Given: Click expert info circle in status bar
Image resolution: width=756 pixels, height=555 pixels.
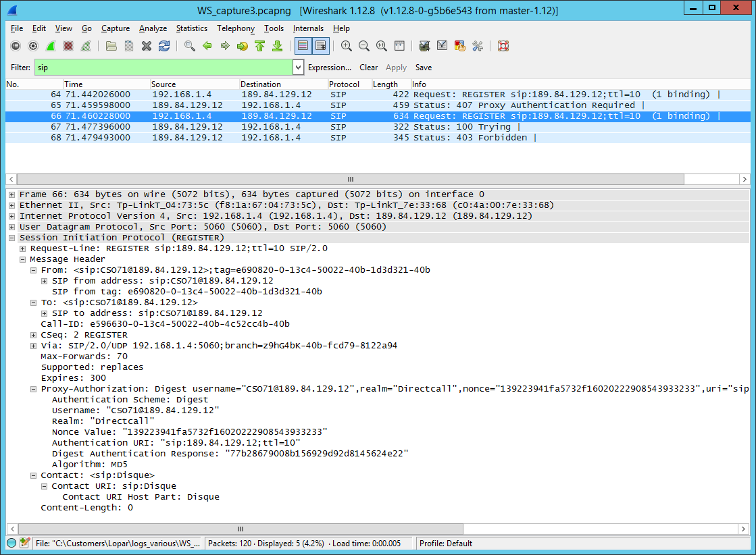Looking at the screenshot, I should point(11,543).
